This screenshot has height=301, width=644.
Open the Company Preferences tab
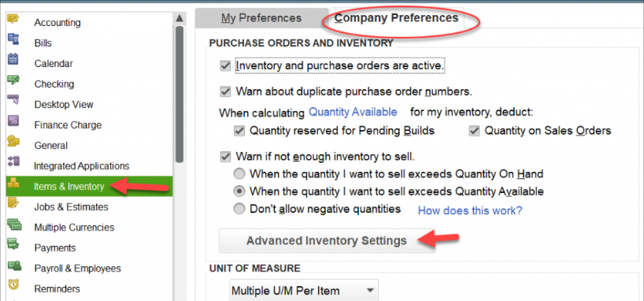[397, 18]
